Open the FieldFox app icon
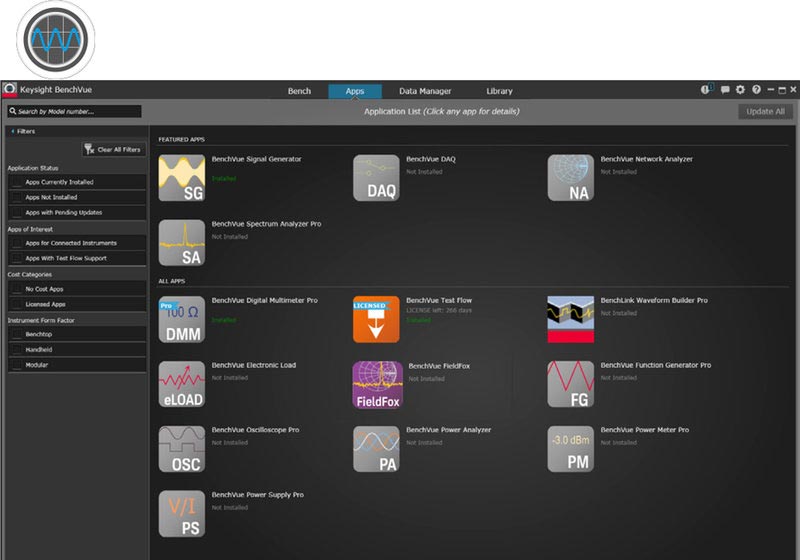The width and height of the screenshot is (800, 560). click(378, 385)
